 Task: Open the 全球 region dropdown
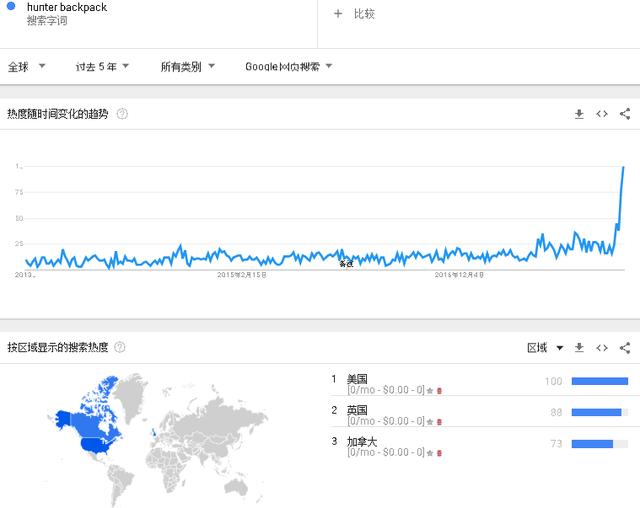pos(27,67)
